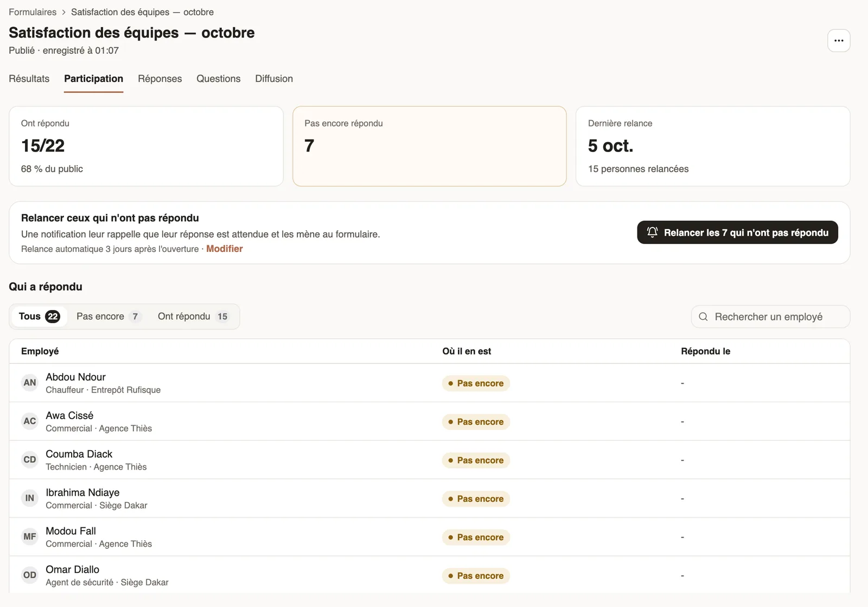Click the Où il en est column header
The width and height of the screenshot is (868, 607).
click(467, 351)
